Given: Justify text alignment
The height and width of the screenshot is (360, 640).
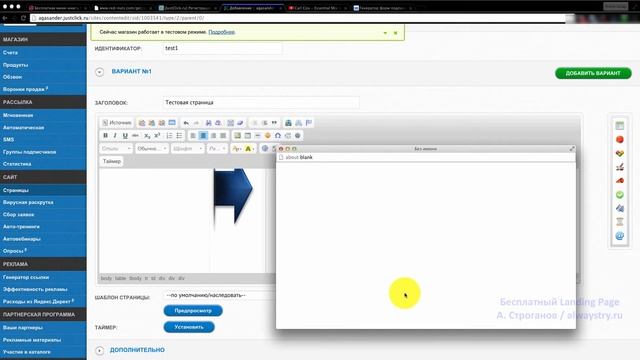Looking at the screenshot, I should 223,136.
